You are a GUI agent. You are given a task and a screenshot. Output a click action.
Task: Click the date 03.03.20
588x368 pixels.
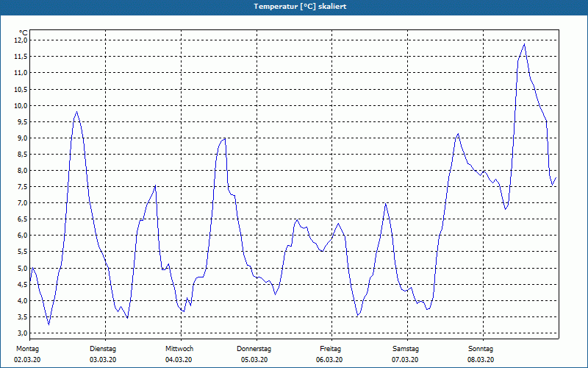tap(103, 360)
